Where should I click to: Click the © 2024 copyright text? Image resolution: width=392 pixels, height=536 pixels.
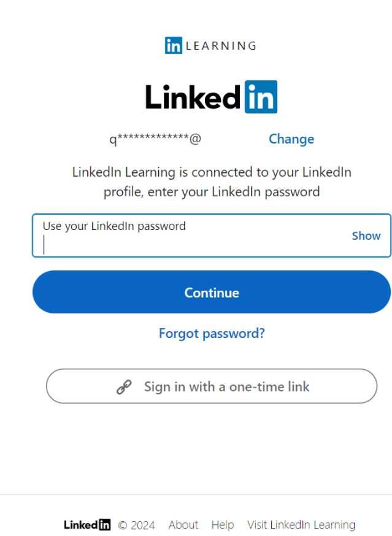click(x=137, y=525)
